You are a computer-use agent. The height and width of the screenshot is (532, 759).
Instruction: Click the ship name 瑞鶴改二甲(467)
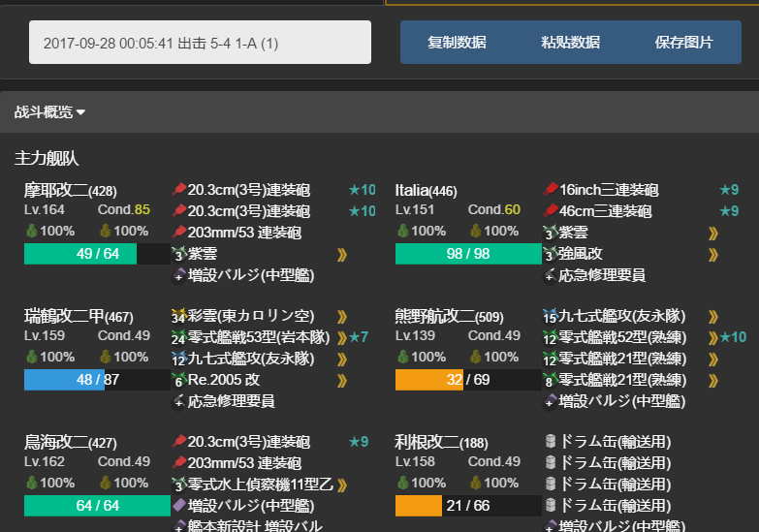click(x=79, y=316)
